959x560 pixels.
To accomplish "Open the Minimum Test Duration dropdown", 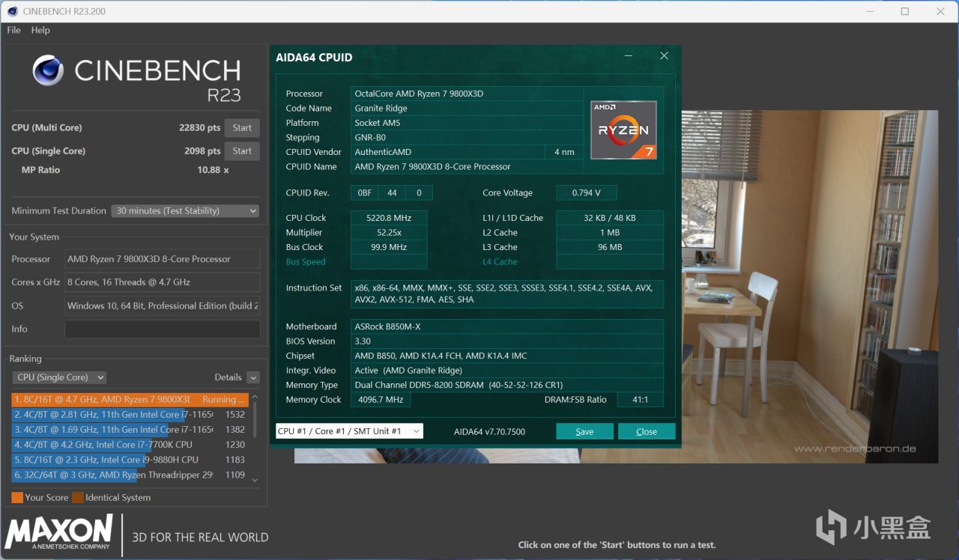I will point(185,211).
